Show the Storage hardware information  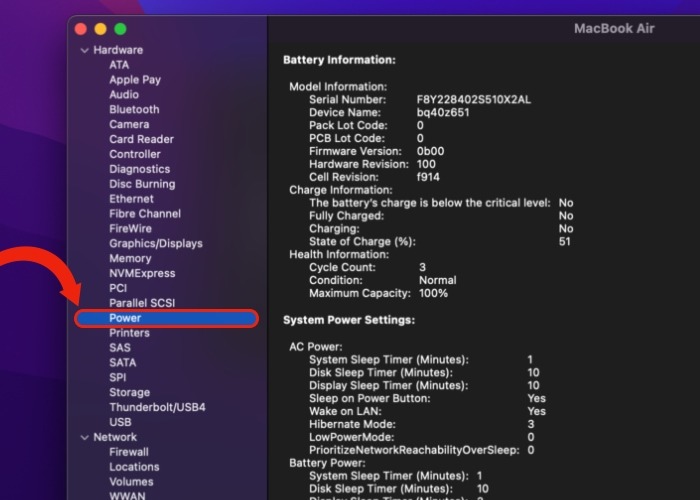tap(129, 392)
